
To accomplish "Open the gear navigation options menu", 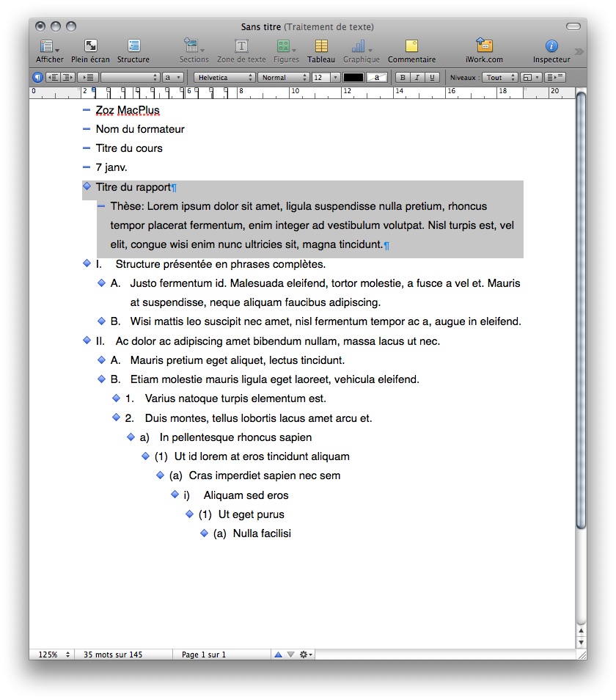I will (306, 655).
